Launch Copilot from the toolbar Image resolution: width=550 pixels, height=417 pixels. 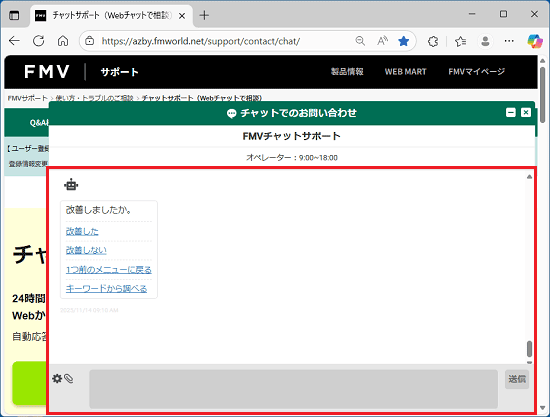point(535,41)
